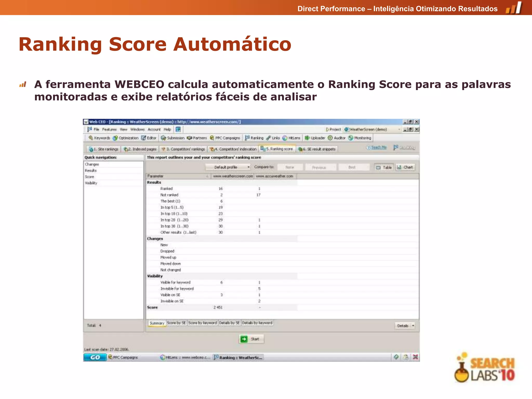Switch to Chart view
This screenshot has width=532, height=399.
(405, 167)
